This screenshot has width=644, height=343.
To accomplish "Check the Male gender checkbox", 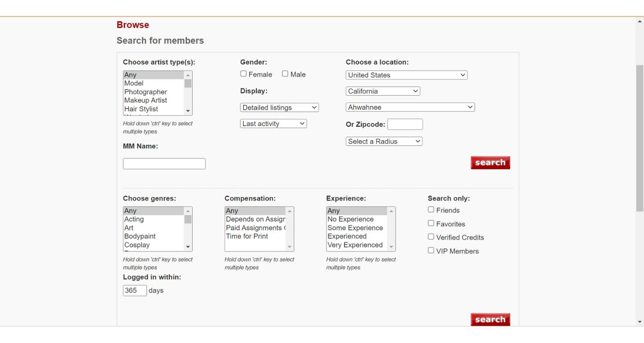I will [x=285, y=74].
